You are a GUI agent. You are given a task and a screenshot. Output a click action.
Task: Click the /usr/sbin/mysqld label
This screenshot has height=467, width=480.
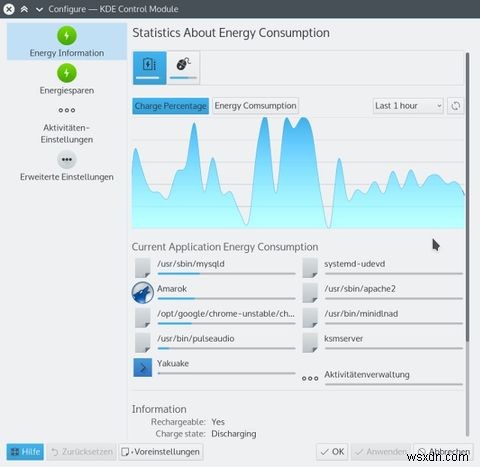(191, 264)
